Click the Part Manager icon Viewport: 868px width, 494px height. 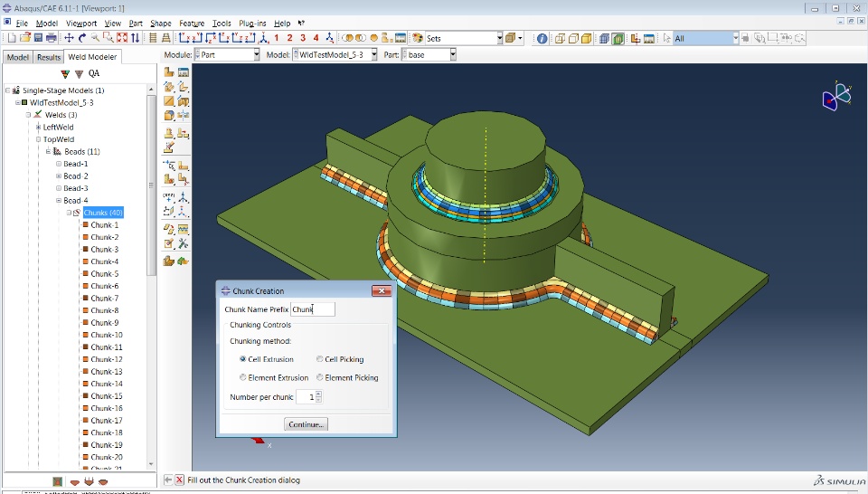pos(184,72)
